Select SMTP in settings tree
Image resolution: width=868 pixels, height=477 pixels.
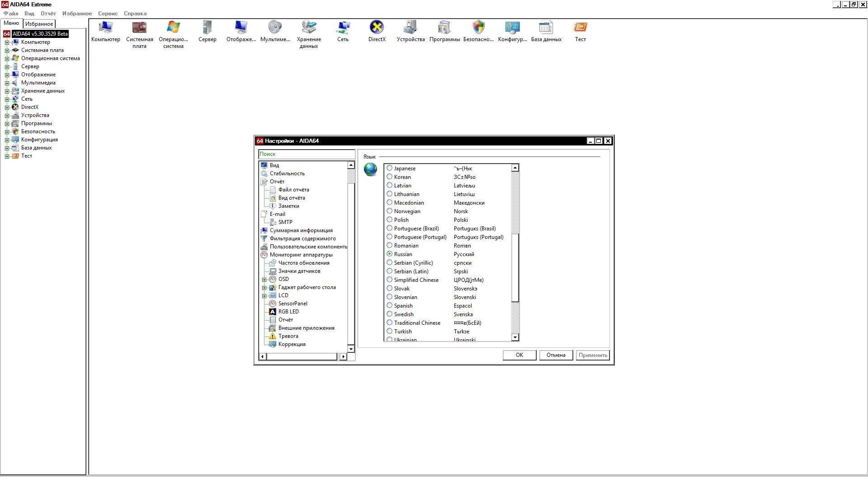pos(285,222)
